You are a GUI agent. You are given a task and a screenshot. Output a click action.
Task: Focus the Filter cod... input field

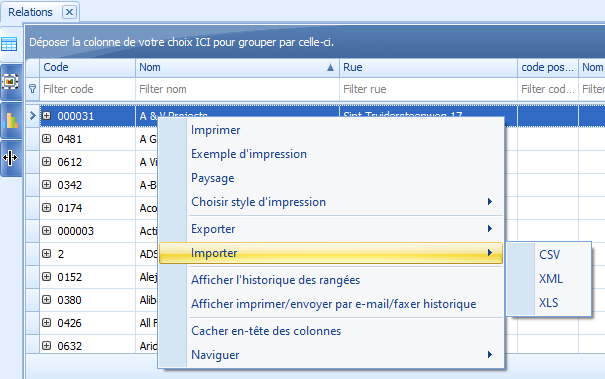(x=548, y=89)
